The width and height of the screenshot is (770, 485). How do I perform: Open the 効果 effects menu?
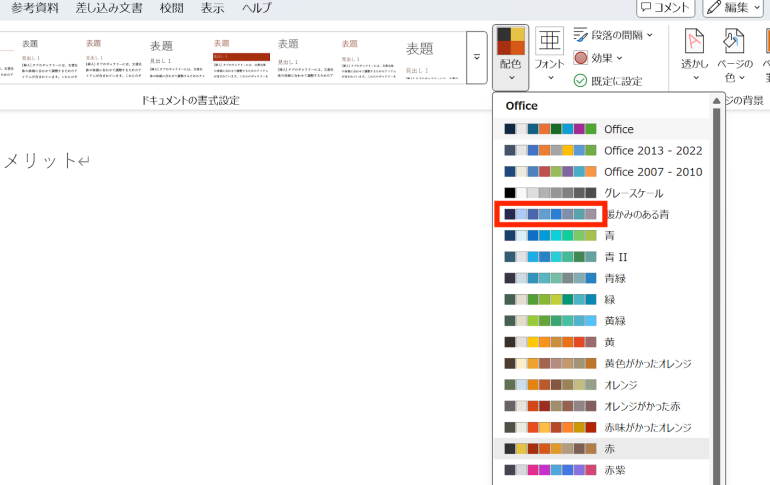[x=598, y=58]
